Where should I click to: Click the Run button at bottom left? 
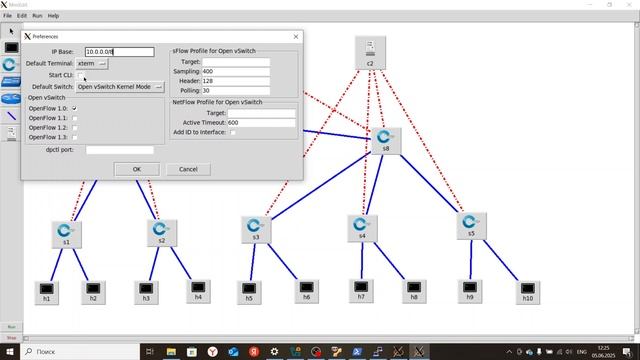[11, 327]
